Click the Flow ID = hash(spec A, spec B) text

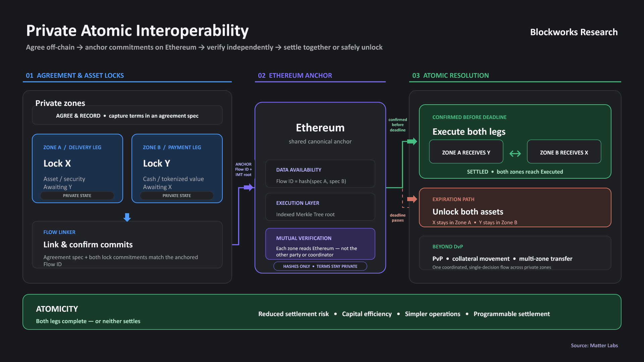coord(311,181)
